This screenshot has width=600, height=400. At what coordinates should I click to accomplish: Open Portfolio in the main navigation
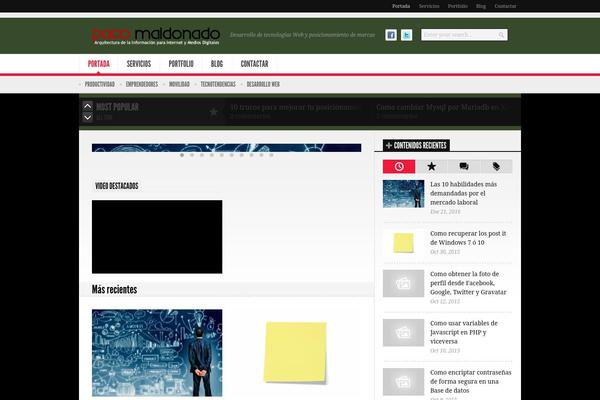pyautogui.click(x=181, y=64)
